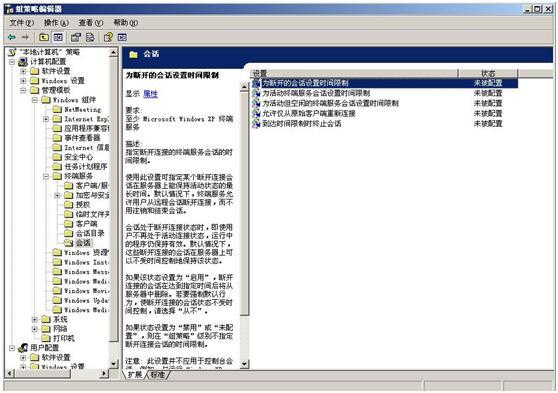Open the 文件(F) menu
Screen dimensions: 558x393
21,23
